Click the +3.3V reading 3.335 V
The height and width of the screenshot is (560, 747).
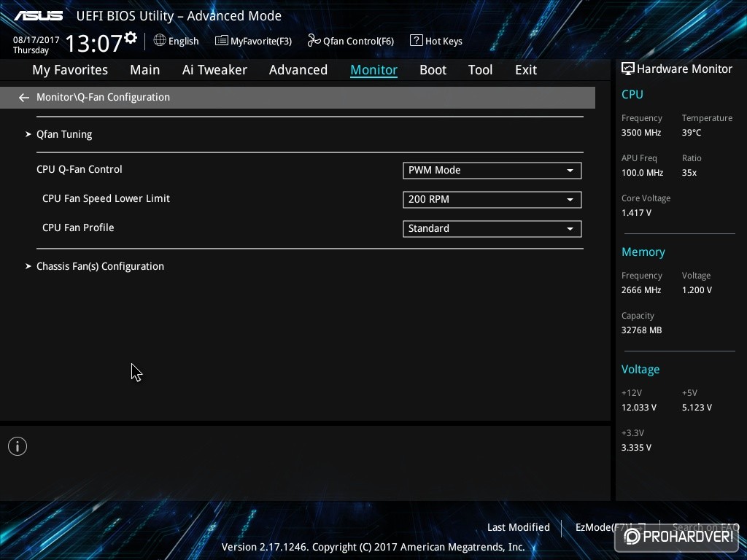[x=636, y=448]
